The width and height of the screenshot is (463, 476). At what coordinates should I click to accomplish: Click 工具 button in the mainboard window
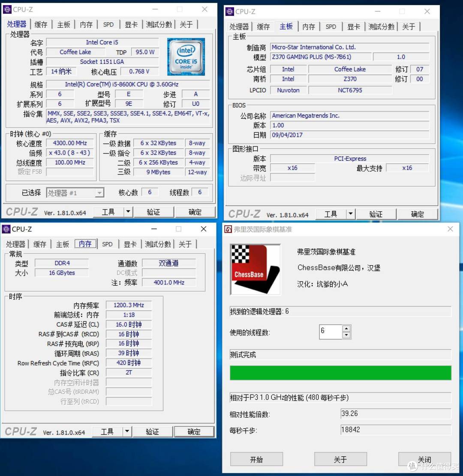point(331,214)
